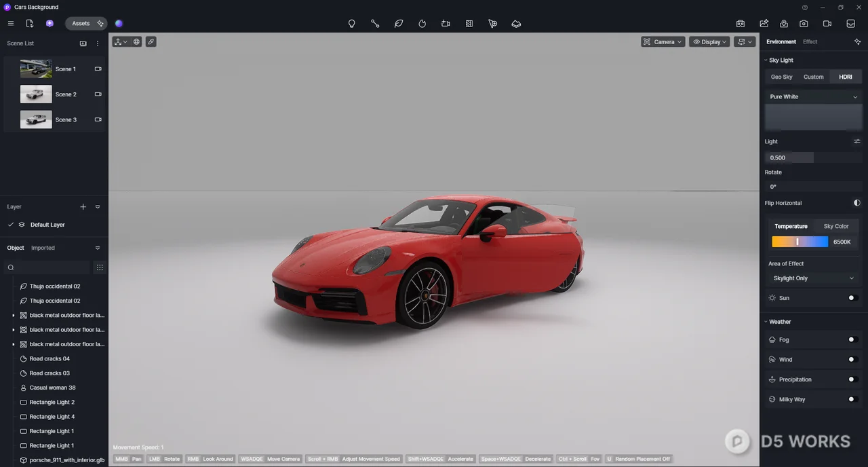Select the HDRI sky mode
Viewport: 868px width, 467px height.
click(x=845, y=77)
